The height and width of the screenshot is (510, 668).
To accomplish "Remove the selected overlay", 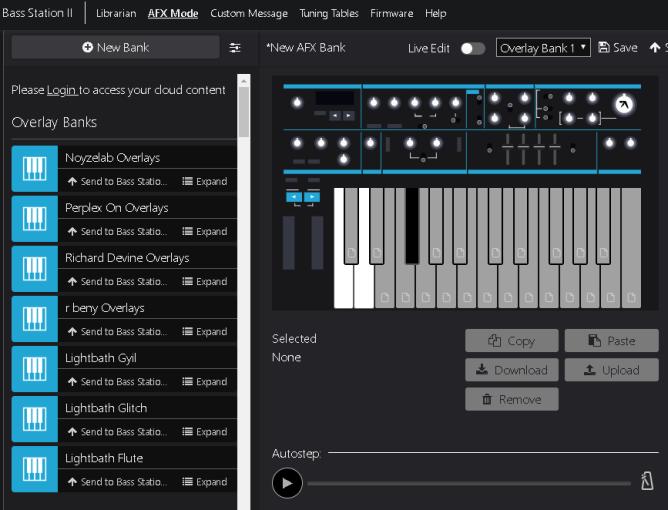I will 512,399.
